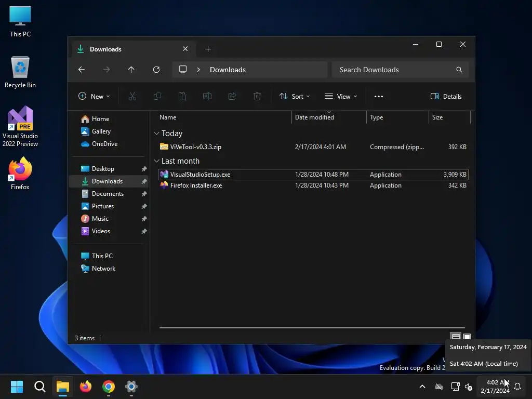Expand the address bar path chevron
The width and height of the screenshot is (532, 399).
pyautogui.click(x=198, y=70)
